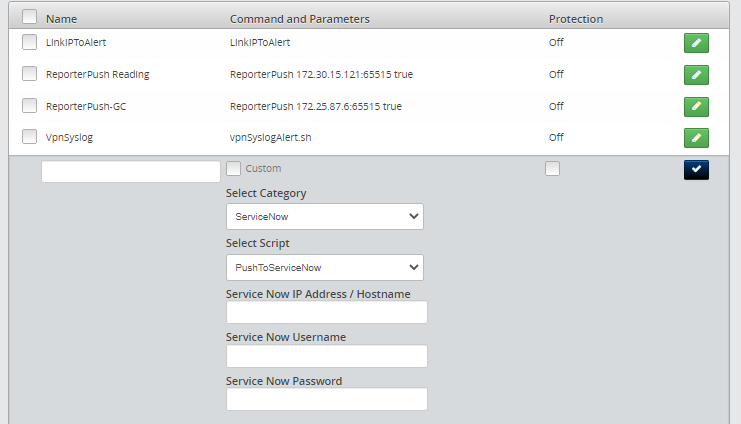Click the new entry Name field
Screen dimensions: 741x424
130,171
